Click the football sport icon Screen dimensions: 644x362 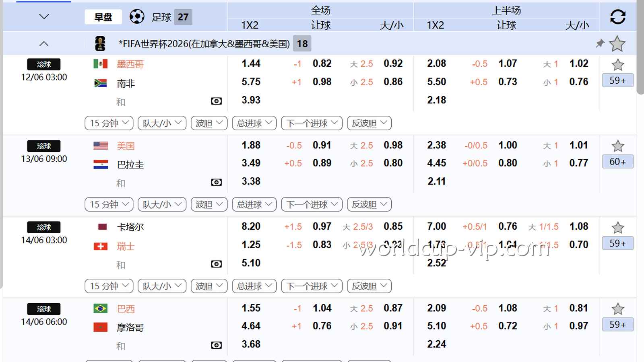coord(137,17)
